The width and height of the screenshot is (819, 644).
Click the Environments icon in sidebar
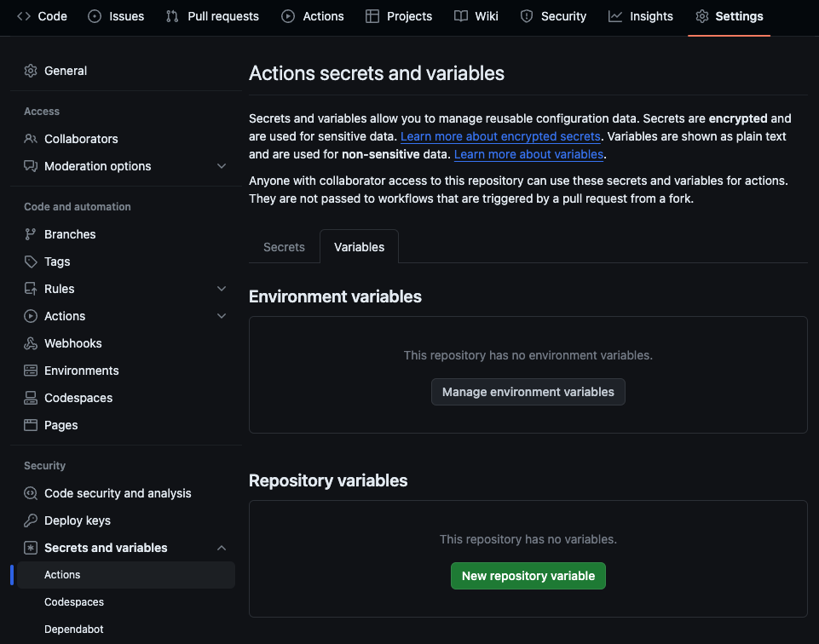[x=31, y=371]
